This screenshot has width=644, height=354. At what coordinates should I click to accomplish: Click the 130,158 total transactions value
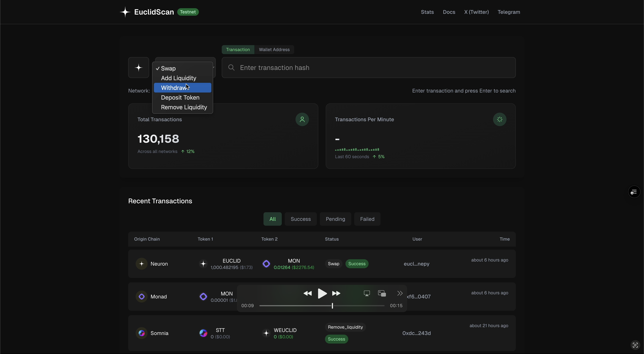[x=158, y=139]
